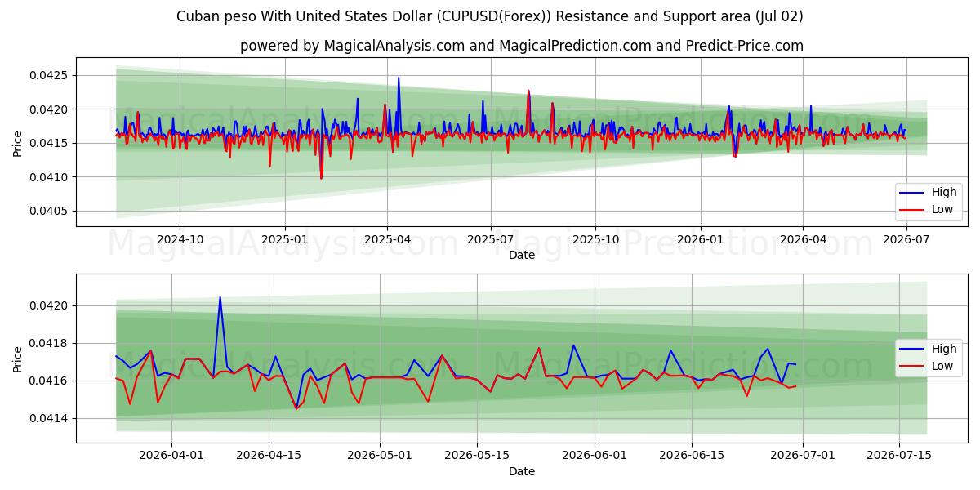Click the 2025-10 date tick label
The image size is (980, 490).
[595, 239]
